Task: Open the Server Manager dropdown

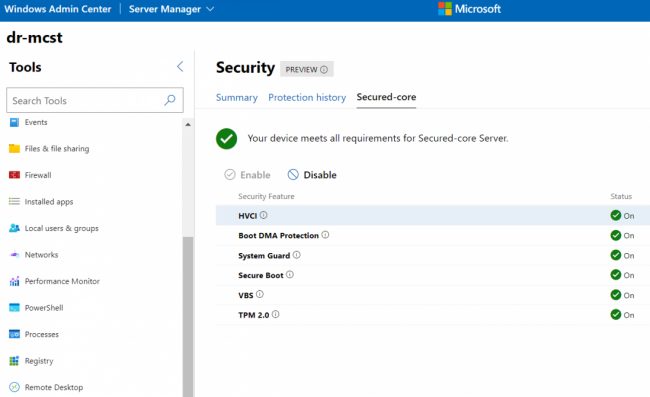Action: pyautogui.click(x=171, y=9)
